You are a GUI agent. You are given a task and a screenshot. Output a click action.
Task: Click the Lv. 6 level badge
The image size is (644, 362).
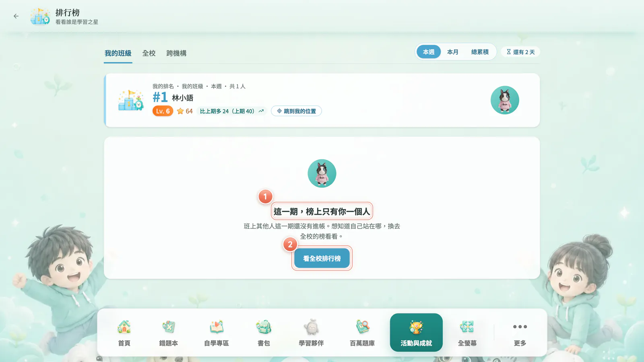point(163,111)
